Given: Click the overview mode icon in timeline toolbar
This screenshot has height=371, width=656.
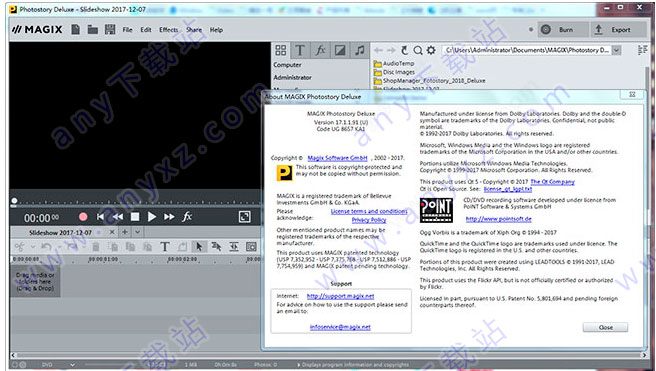Looking at the screenshot, I should [251, 247].
